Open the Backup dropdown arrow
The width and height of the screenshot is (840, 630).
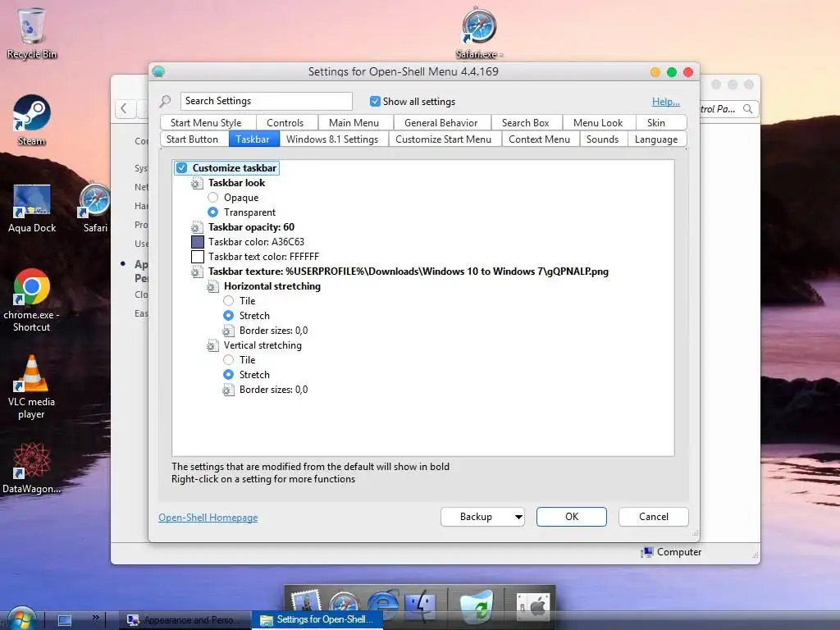[518, 517]
